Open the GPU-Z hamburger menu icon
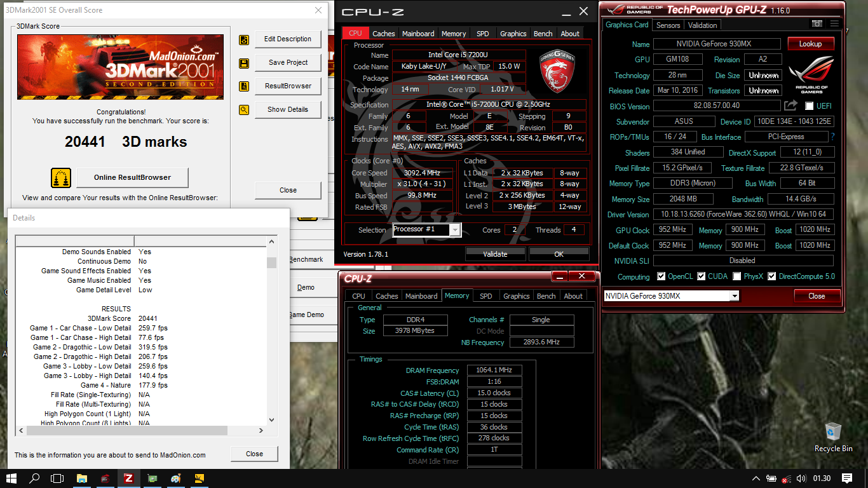Image resolution: width=868 pixels, height=488 pixels. (x=834, y=24)
